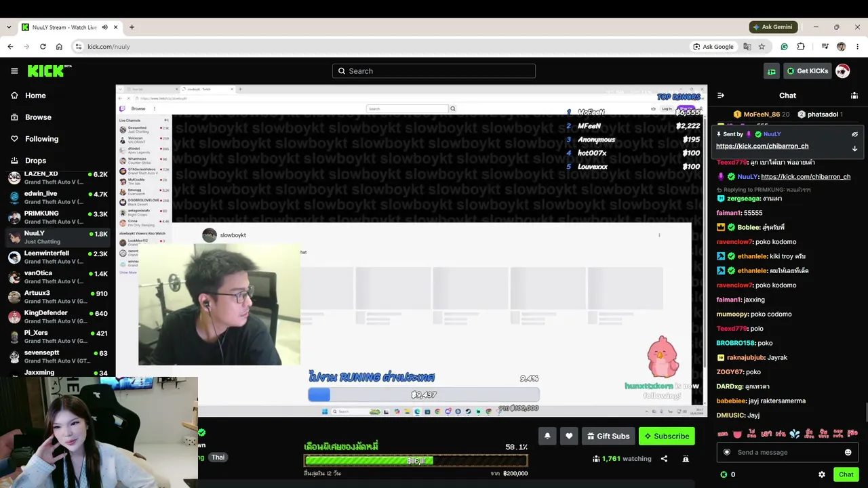Image resolution: width=868 pixels, height=488 pixels.
Task: Open the chat leaderboard people icon
Action: tap(854, 96)
